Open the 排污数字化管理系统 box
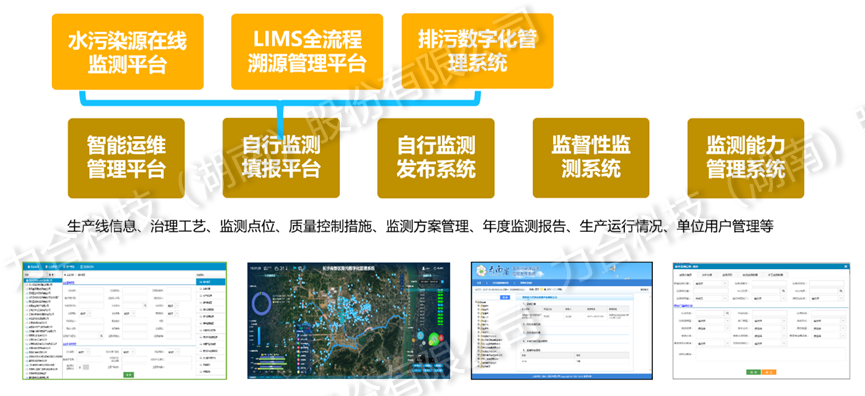This screenshot has height=396, width=865. point(477,51)
